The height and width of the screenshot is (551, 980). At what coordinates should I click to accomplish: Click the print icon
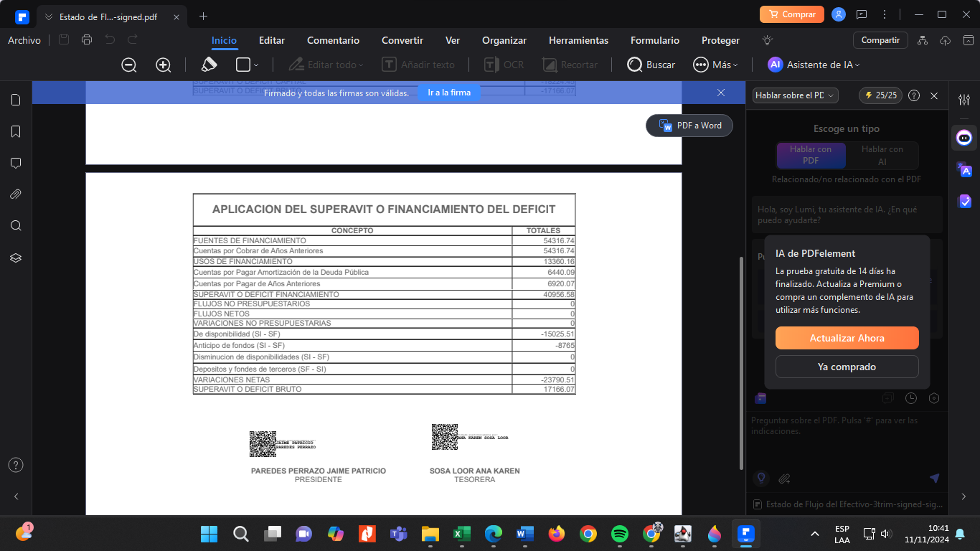pos(87,40)
